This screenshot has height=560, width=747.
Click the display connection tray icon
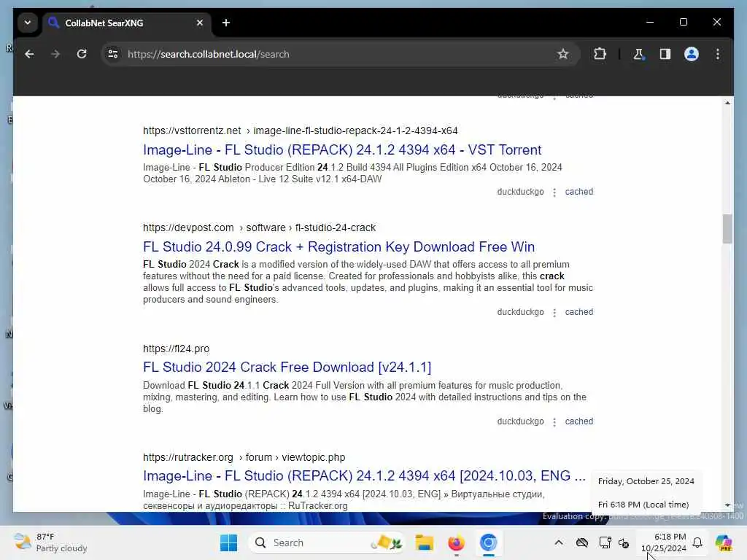[605, 542]
